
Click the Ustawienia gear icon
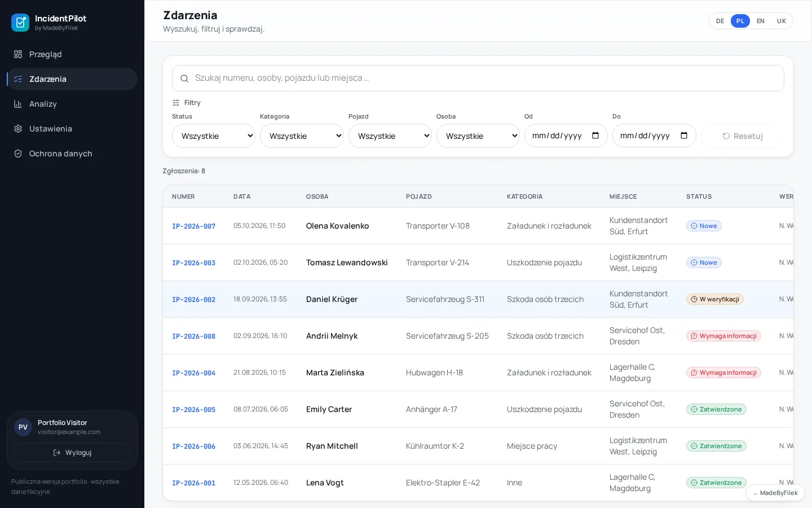(x=18, y=129)
